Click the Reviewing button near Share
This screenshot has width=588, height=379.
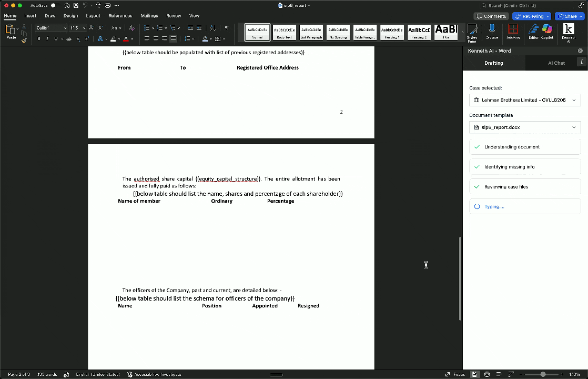531,16
